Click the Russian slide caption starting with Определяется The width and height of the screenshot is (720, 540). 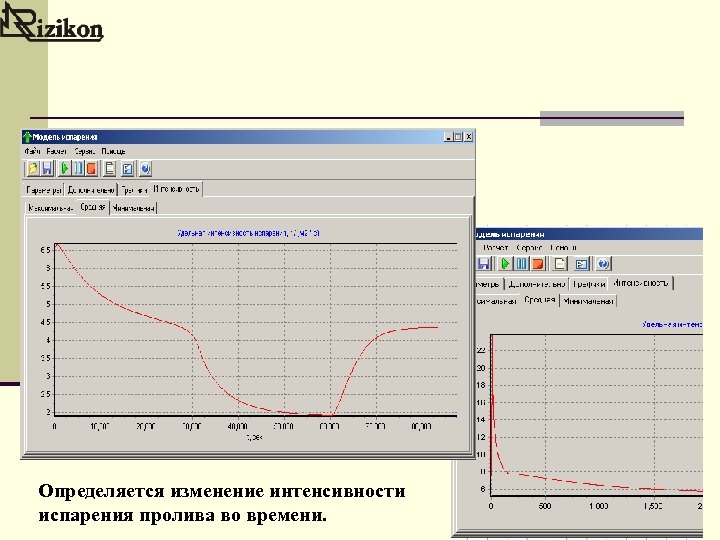pyautogui.click(x=222, y=503)
